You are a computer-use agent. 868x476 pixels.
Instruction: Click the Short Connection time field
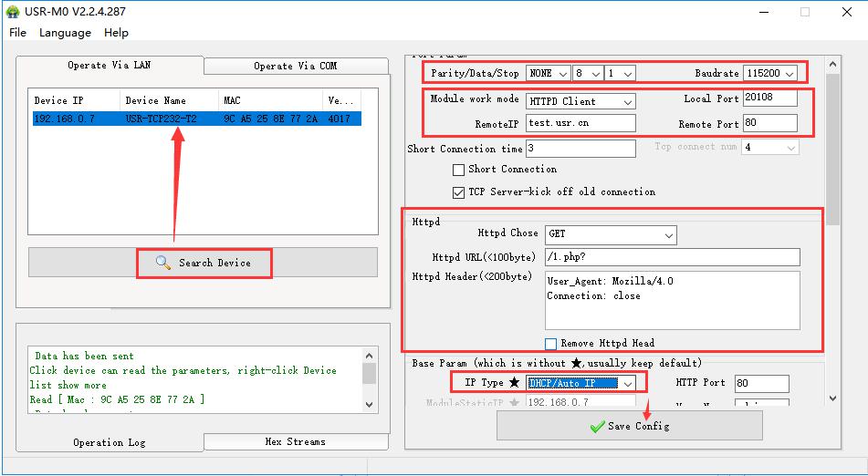click(580, 148)
